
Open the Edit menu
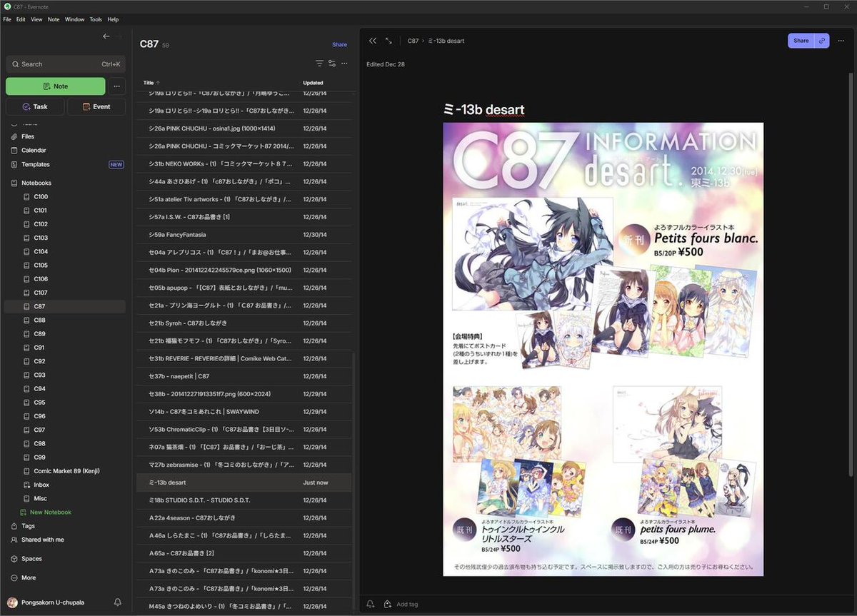(21, 19)
